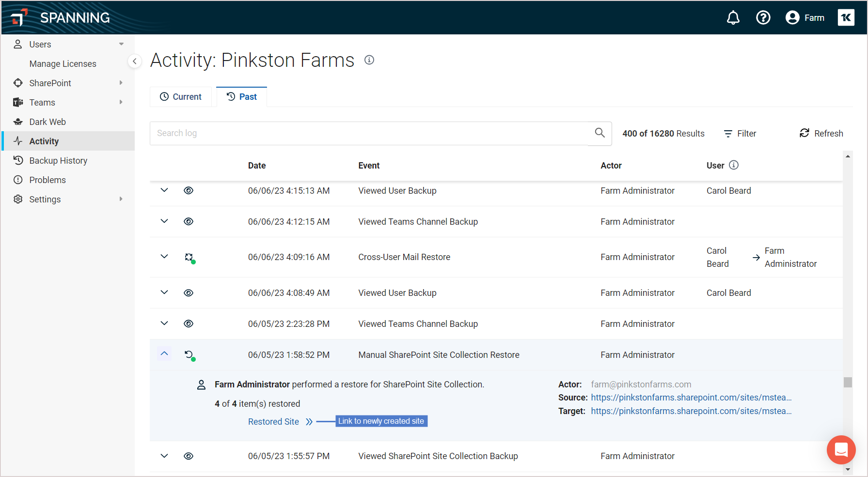Click the Date column header
The width and height of the screenshot is (868, 477).
[x=257, y=166]
